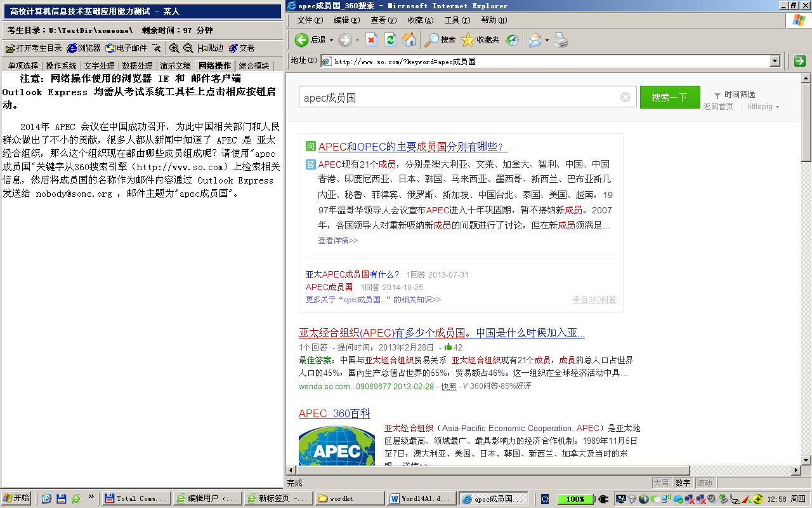Click the IE horizontal scrollbar right arrow
812x508 pixels.
pyautogui.click(x=796, y=471)
